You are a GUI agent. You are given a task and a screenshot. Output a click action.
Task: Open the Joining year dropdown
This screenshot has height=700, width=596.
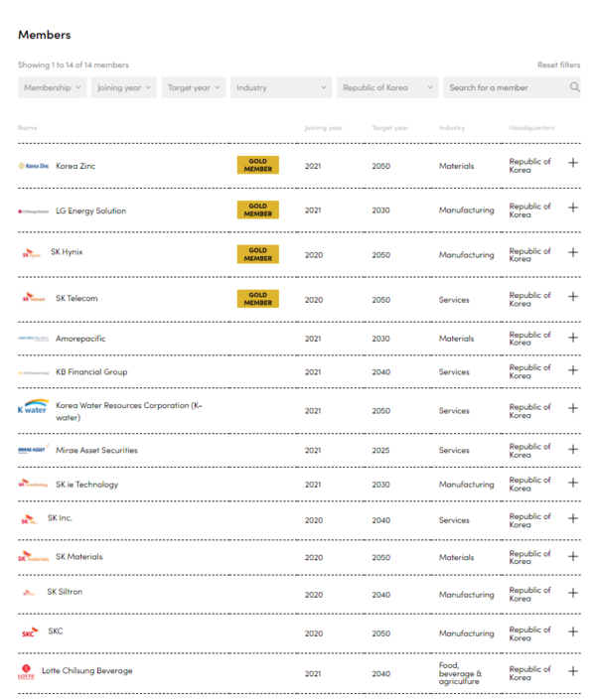124,87
